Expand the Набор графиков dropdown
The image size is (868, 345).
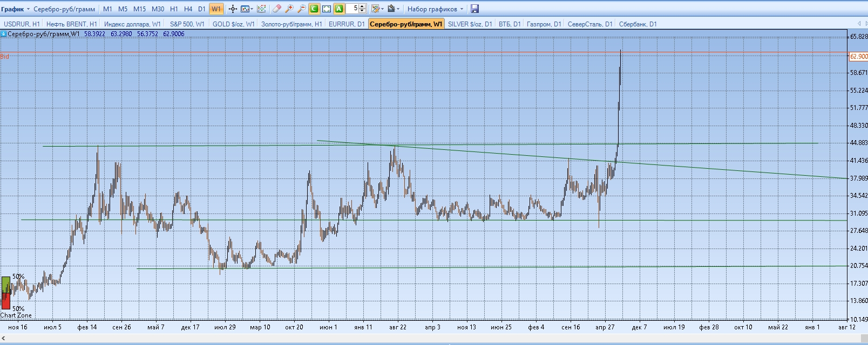pos(435,9)
